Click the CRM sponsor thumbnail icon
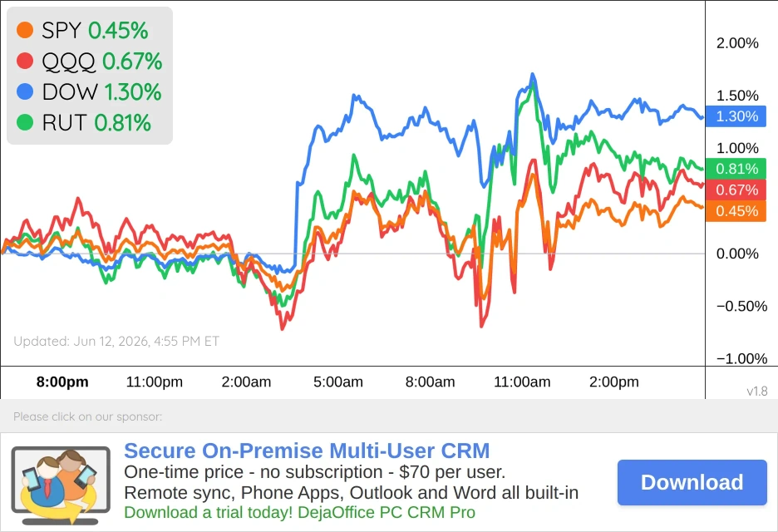This screenshot has height=532, width=778. pyautogui.click(x=61, y=485)
